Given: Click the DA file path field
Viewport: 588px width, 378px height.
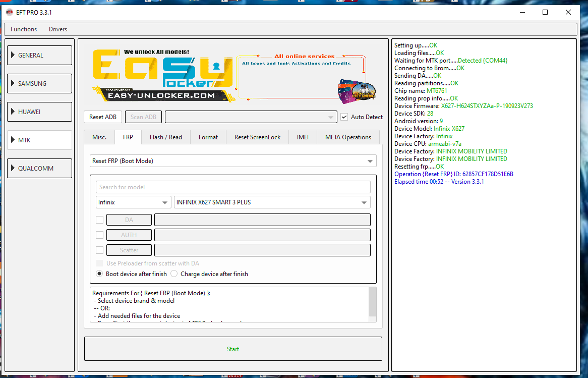Looking at the screenshot, I should click(x=263, y=220).
